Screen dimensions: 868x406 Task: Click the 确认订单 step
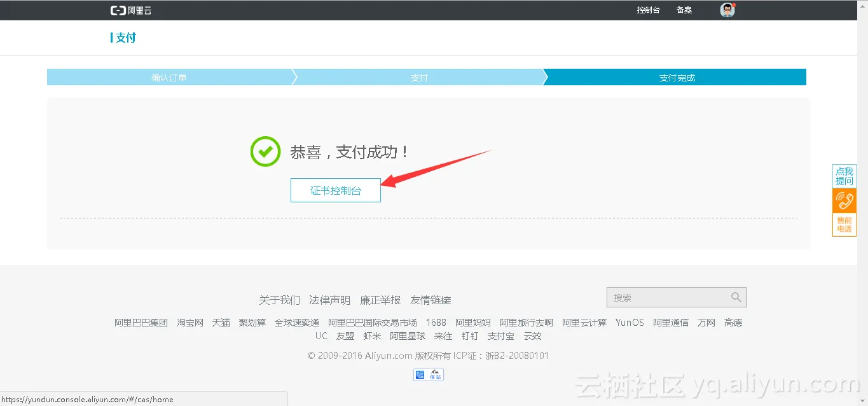pyautogui.click(x=169, y=77)
